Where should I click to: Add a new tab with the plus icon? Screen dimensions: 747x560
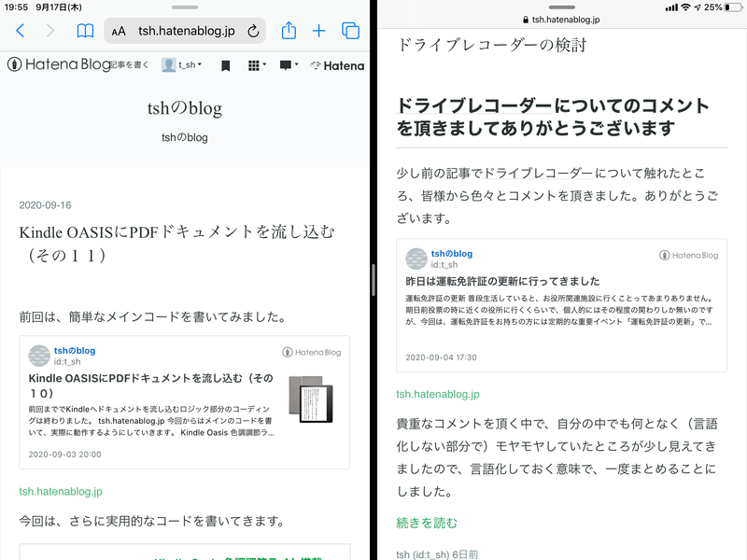(318, 31)
